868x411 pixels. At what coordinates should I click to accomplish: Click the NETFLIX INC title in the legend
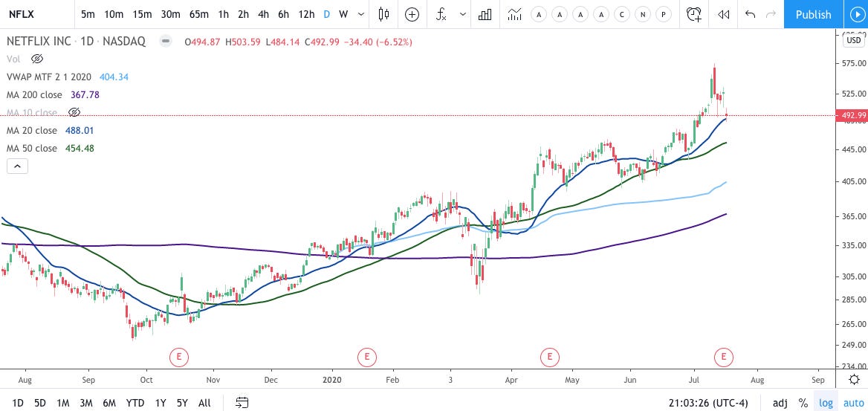click(x=38, y=41)
